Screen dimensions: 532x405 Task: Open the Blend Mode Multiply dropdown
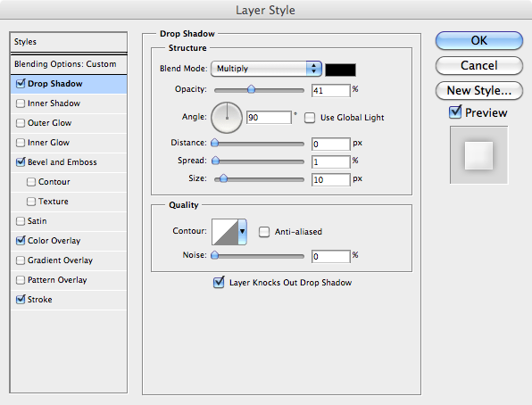266,69
